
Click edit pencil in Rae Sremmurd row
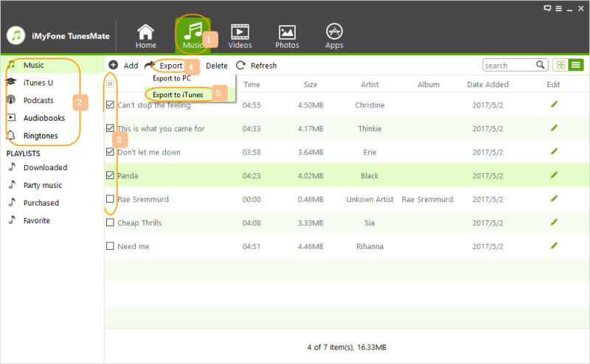point(554,199)
